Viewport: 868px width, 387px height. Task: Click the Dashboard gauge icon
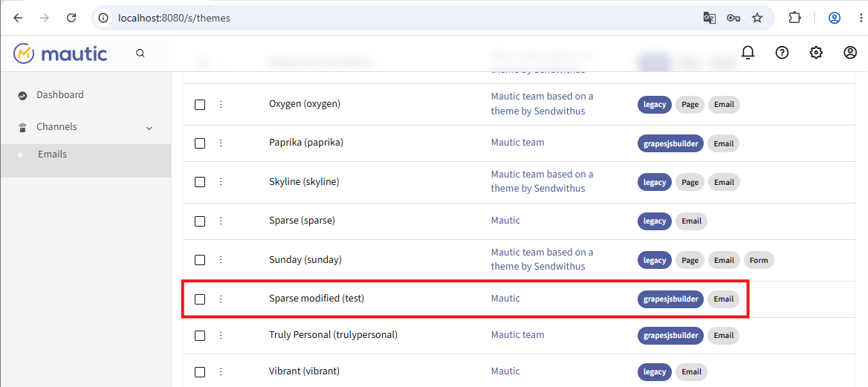point(22,96)
